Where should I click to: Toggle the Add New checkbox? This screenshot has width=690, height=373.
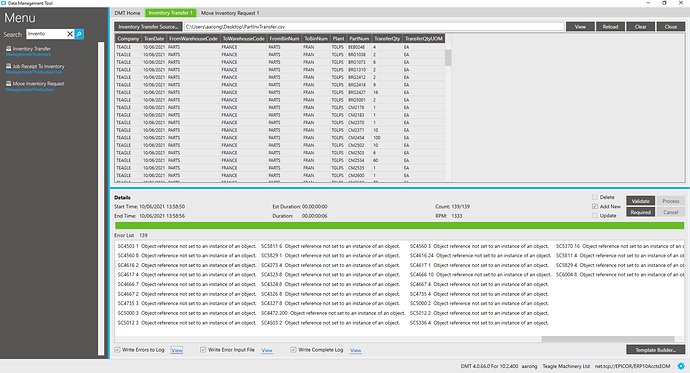[595, 206]
